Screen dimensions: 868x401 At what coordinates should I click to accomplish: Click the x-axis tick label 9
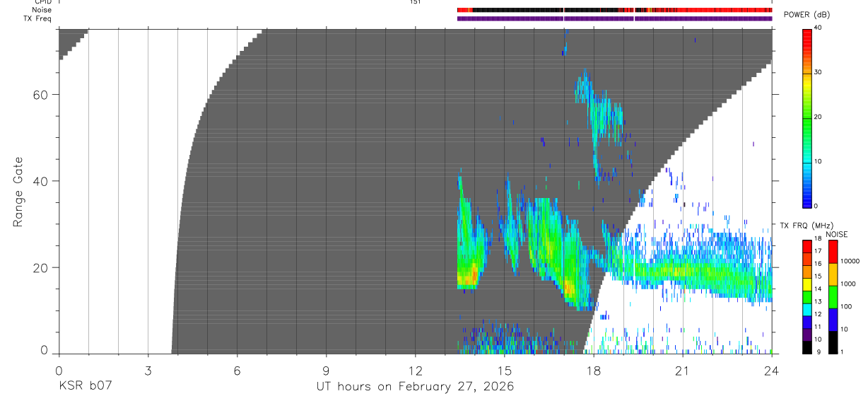(326, 370)
